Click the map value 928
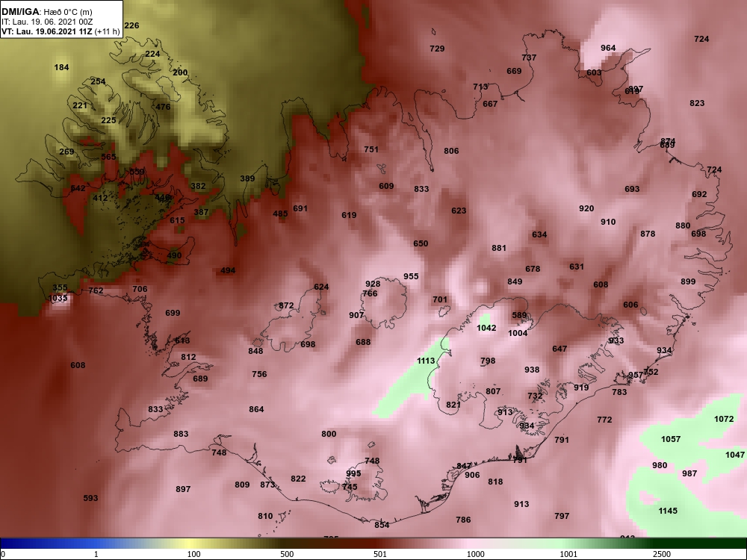 coord(373,284)
